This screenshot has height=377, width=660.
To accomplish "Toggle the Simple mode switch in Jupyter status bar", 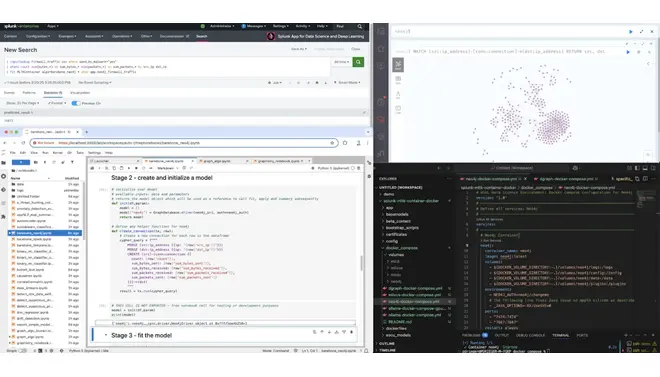I will point(22,350).
